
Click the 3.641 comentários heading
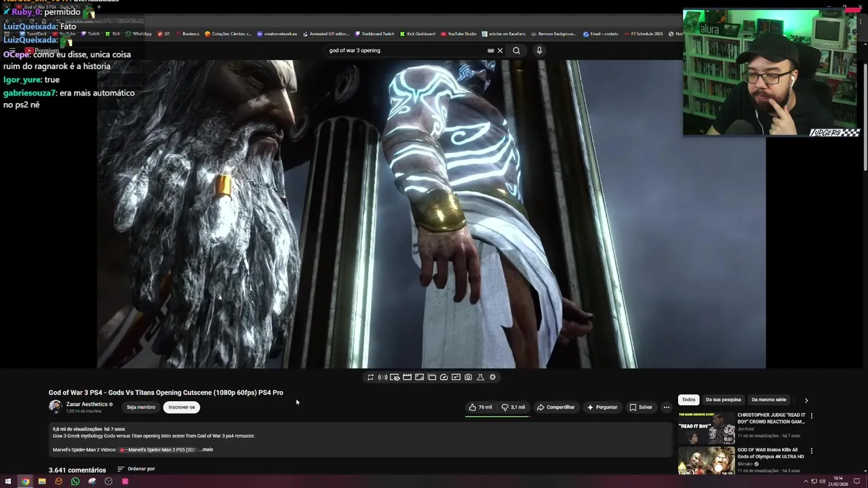pyautogui.click(x=77, y=470)
